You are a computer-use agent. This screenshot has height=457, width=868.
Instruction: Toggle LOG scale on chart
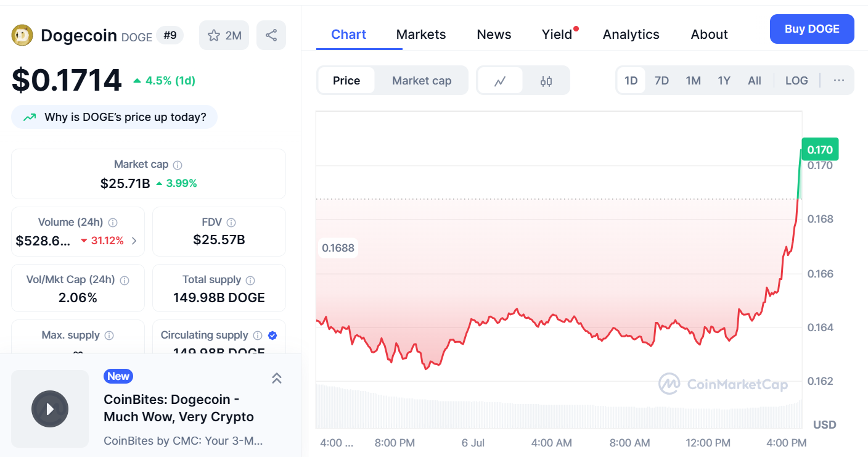[x=796, y=81]
